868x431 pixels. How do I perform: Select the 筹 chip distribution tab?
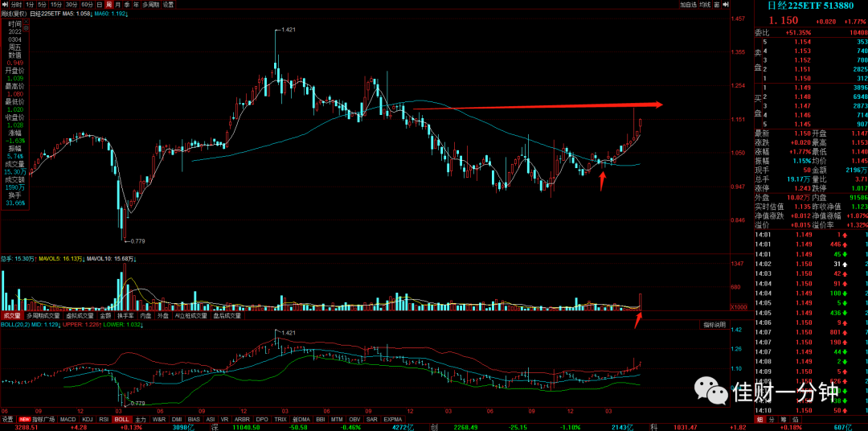click(784, 420)
